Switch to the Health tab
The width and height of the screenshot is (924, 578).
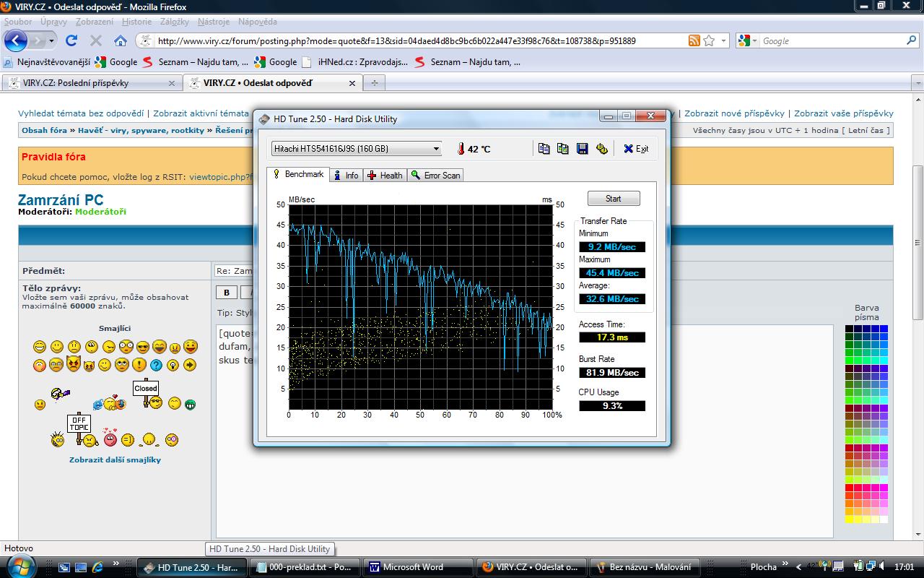pos(385,175)
